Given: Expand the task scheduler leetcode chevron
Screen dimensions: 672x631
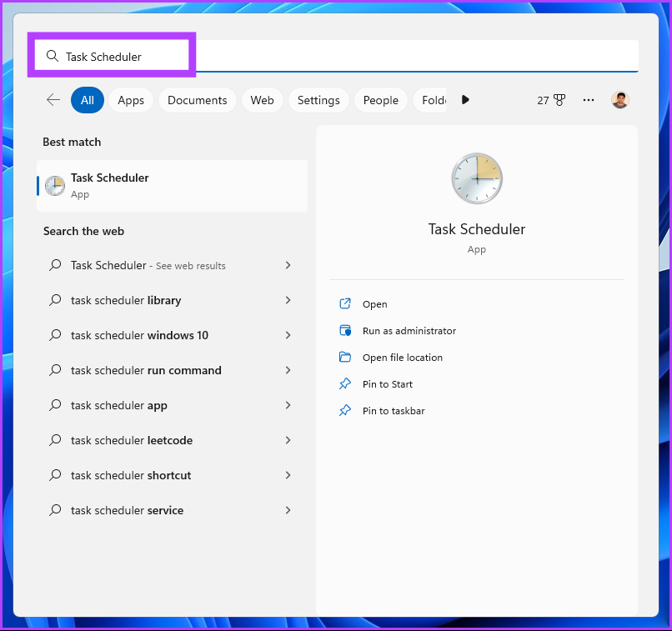Looking at the screenshot, I should coord(288,440).
